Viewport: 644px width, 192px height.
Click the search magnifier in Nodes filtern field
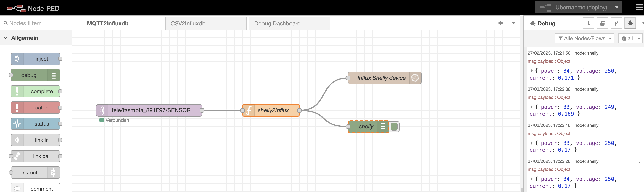6,23
